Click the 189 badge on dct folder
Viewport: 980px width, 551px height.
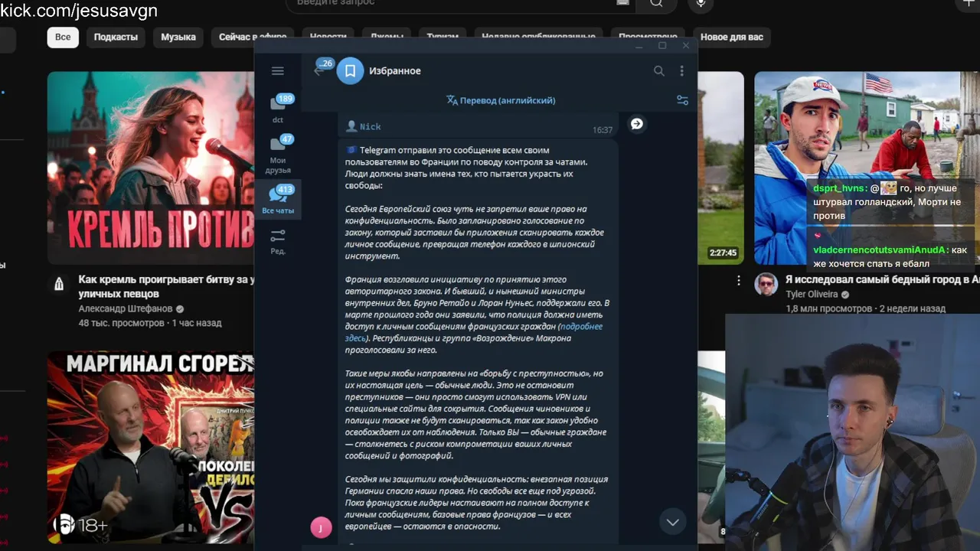tap(285, 99)
